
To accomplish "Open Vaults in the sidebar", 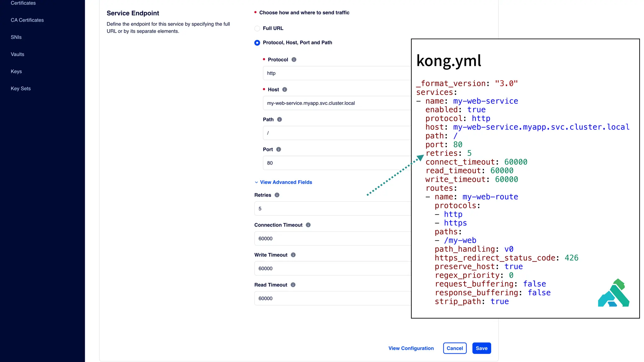I will [17, 54].
